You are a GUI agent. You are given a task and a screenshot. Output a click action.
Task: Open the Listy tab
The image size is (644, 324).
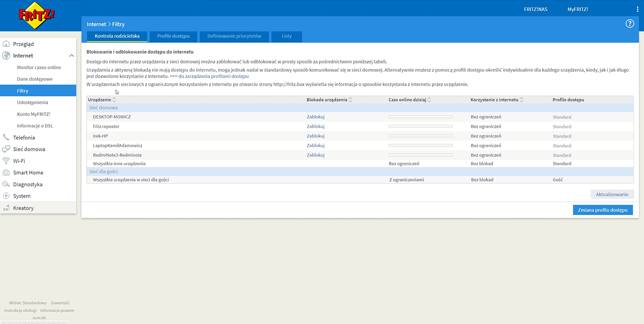coord(286,36)
